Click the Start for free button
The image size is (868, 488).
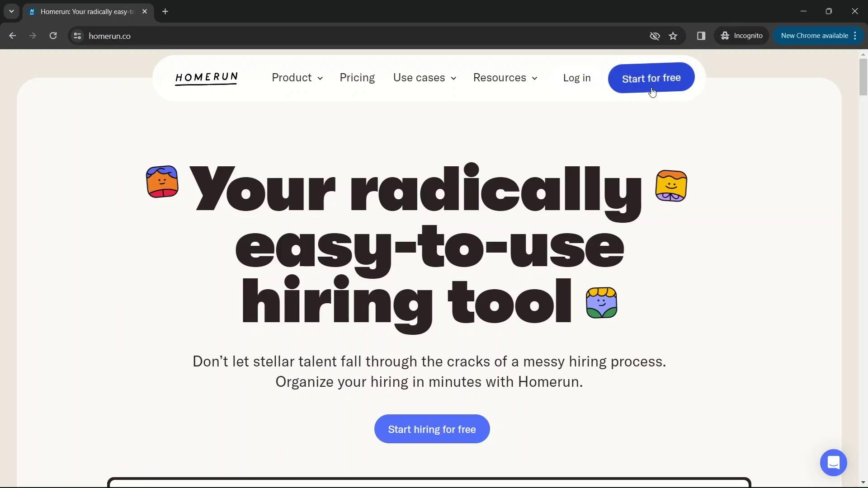[651, 77]
